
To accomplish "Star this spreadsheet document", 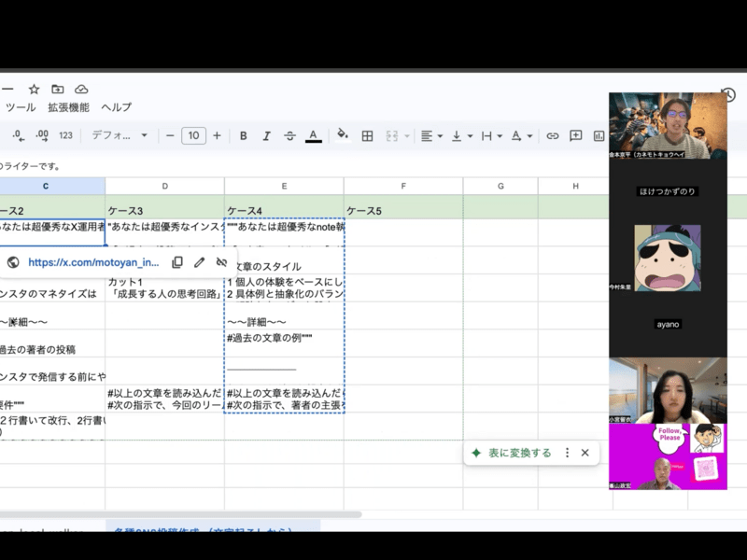I will 34,89.
